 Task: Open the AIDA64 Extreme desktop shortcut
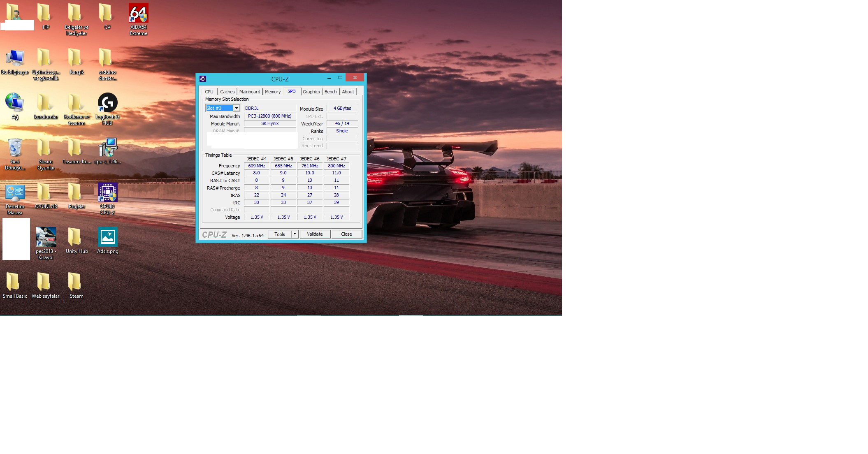point(138,14)
